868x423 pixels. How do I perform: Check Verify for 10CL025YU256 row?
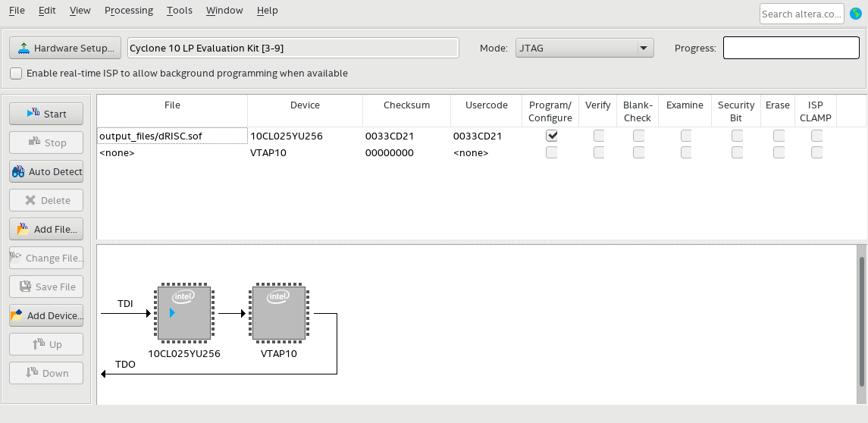pos(599,136)
